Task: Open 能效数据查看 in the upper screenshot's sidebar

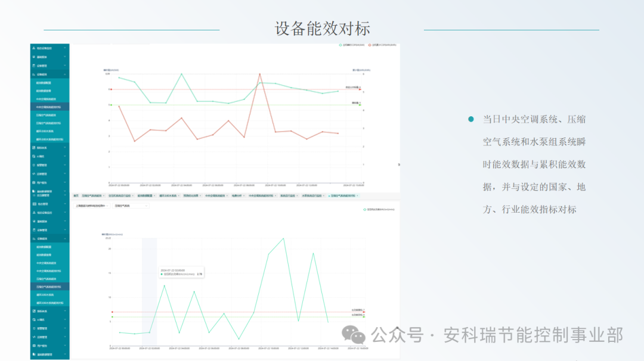Action: click(x=44, y=91)
